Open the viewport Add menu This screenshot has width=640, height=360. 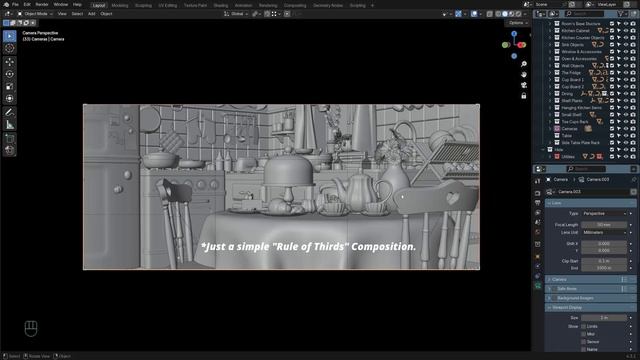[91, 14]
